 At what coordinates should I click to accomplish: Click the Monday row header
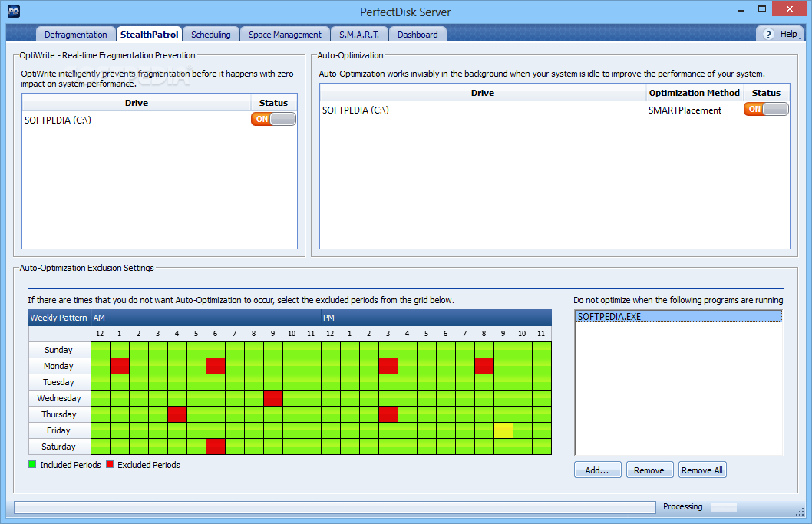point(59,366)
